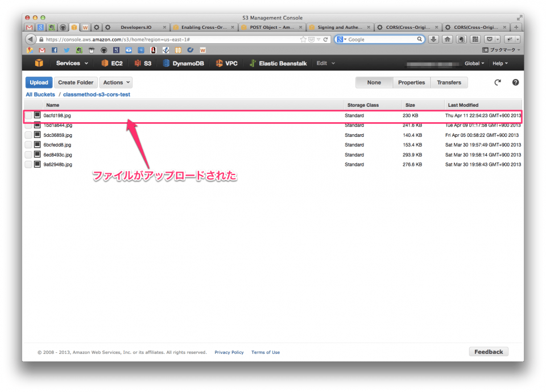Switch to the Properties panel tab
The width and height of the screenshot is (546, 392).
pyautogui.click(x=412, y=82)
